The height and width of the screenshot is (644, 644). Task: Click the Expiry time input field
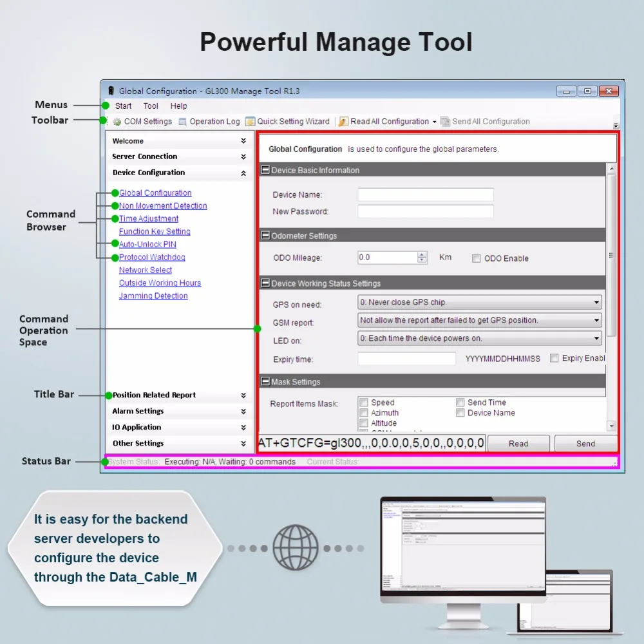point(406,359)
